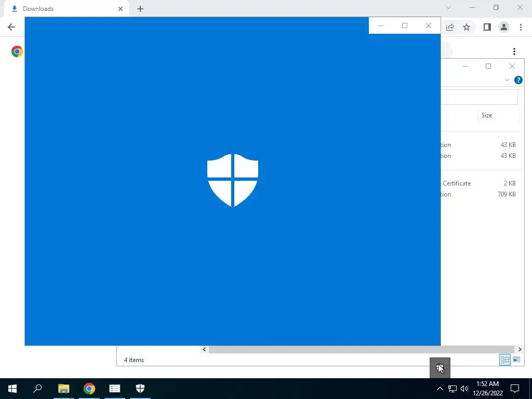Close the Windows Security window
The height and width of the screenshot is (399, 532).
tap(429, 25)
